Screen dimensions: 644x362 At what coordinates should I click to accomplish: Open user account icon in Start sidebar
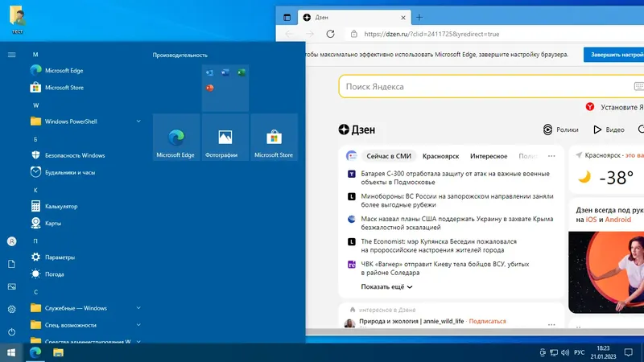[x=11, y=241]
